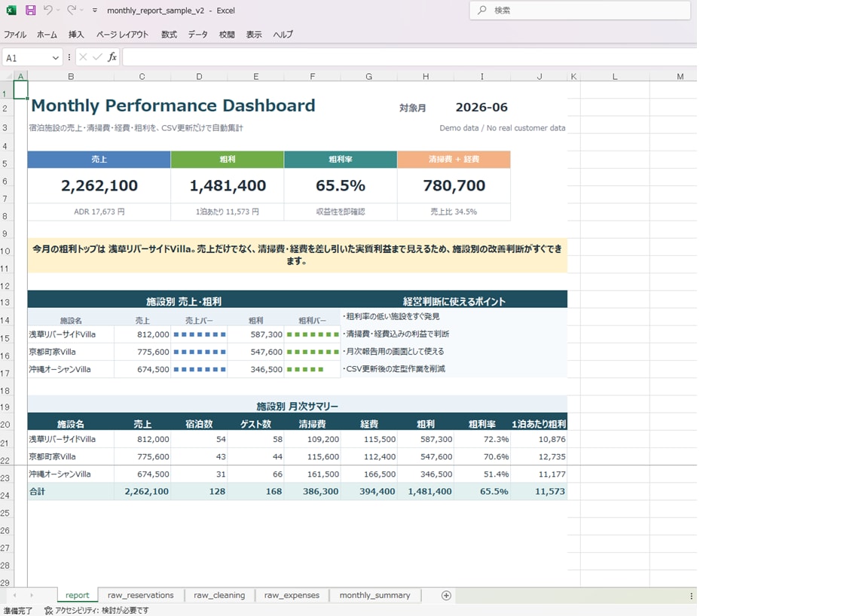Viewport: 868px width, 616px height.
Task: Click the Redo arrow icon
Action: 71,10
